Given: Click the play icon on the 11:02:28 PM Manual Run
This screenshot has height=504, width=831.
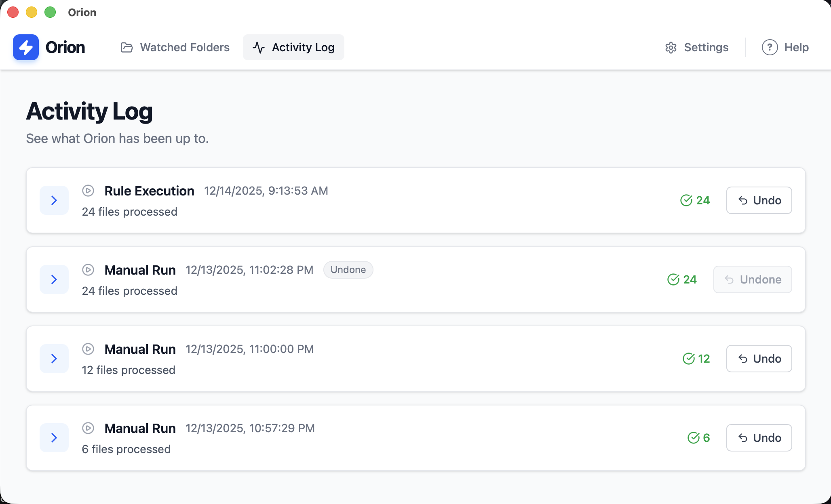Looking at the screenshot, I should point(89,270).
